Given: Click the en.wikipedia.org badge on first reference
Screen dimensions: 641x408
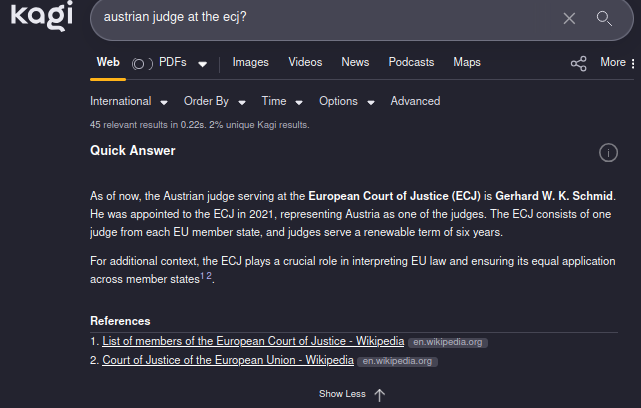Looking at the screenshot, I should pyautogui.click(x=448, y=342).
